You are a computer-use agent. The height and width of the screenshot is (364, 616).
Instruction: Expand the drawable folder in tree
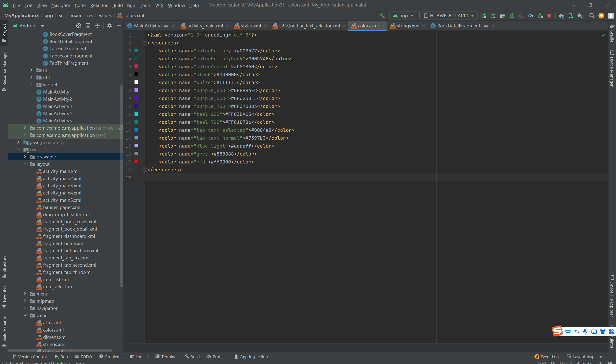click(x=25, y=157)
